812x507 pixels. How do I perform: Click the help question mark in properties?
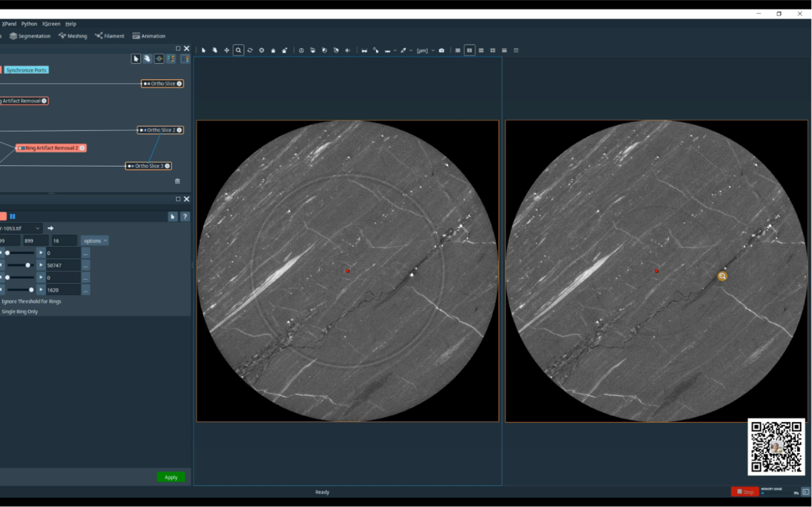[185, 217]
